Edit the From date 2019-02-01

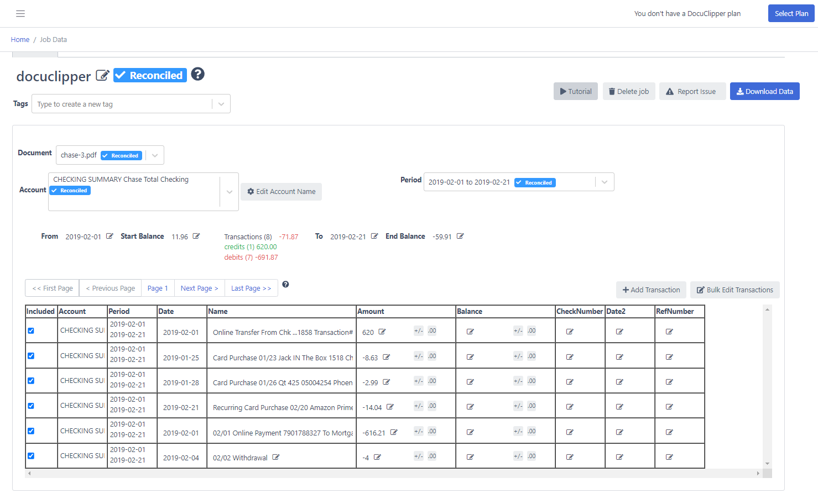point(110,236)
